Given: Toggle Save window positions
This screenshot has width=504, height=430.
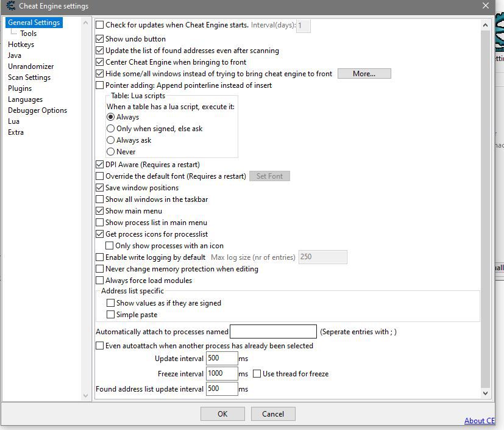Looking at the screenshot, I should [x=100, y=188].
